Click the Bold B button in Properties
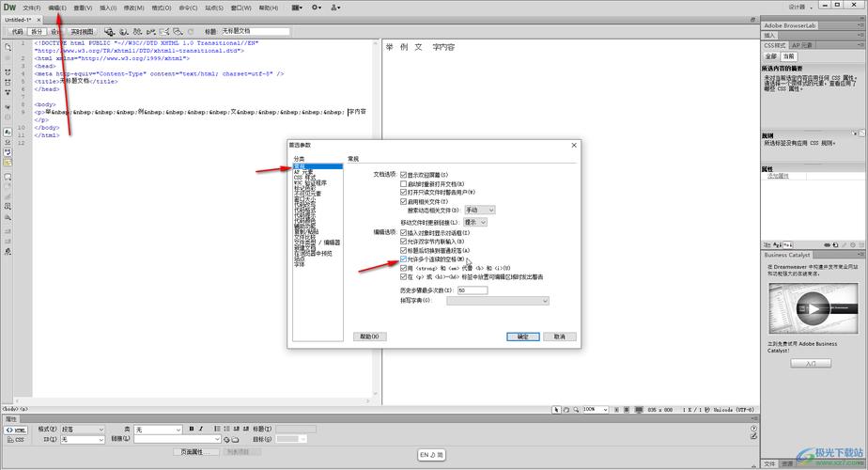Image resolution: width=868 pixels, height=470 pixels. click(190, 429)
